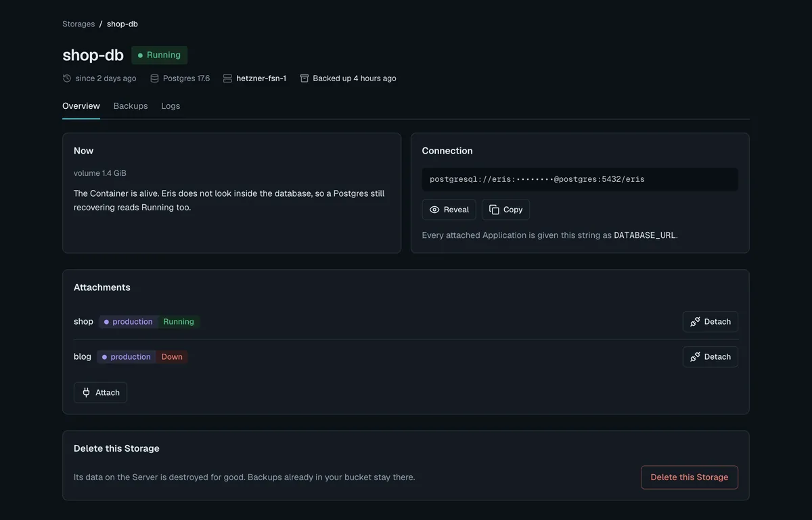Click the unlink icon in the shop row's Detach button

tap(695, 322)
